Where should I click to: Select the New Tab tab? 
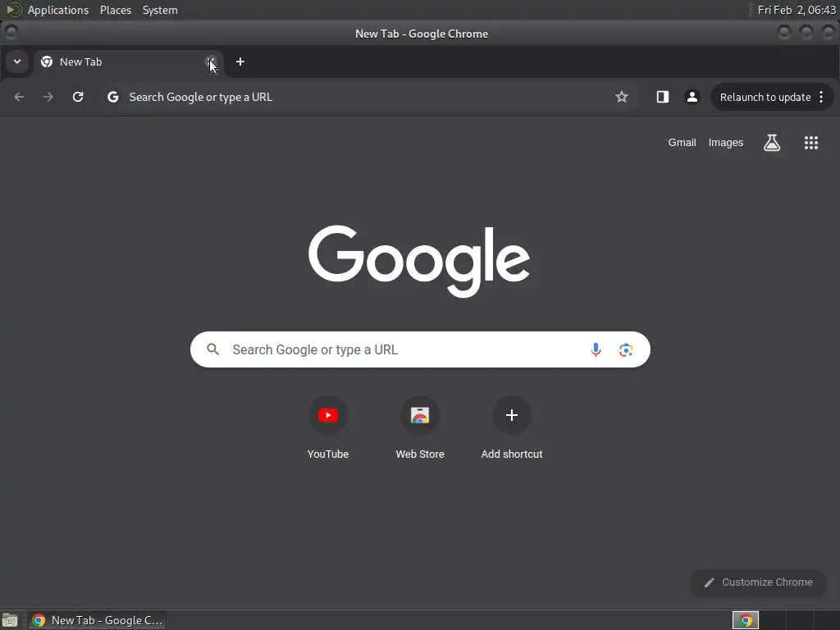pos(129,62)
